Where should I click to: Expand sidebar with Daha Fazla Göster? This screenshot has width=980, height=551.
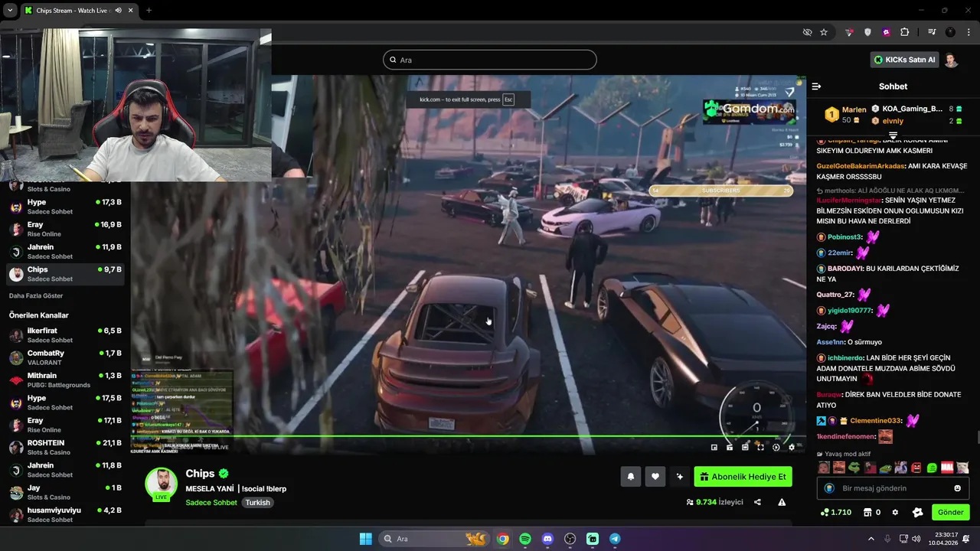(36, 295)
